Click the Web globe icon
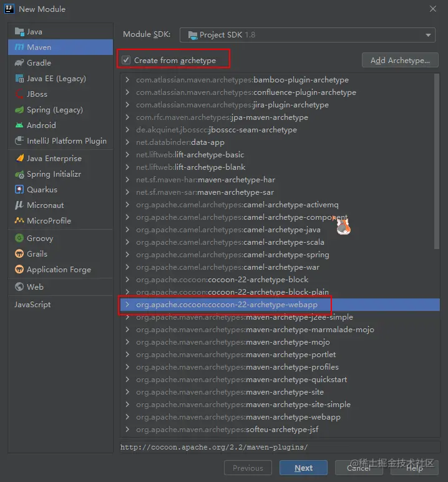This screenshot has height=482, width=448. pyautogui.click(x=19, y=287)
